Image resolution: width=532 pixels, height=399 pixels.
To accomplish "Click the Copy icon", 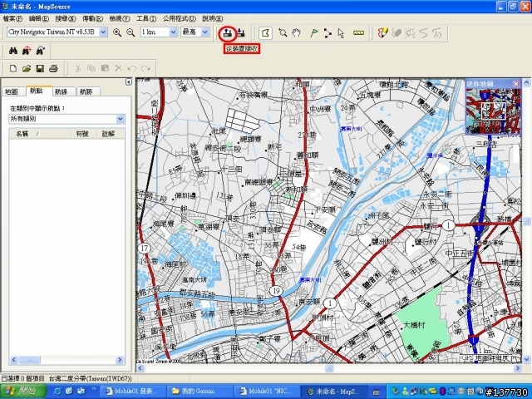I will point(91,68).
